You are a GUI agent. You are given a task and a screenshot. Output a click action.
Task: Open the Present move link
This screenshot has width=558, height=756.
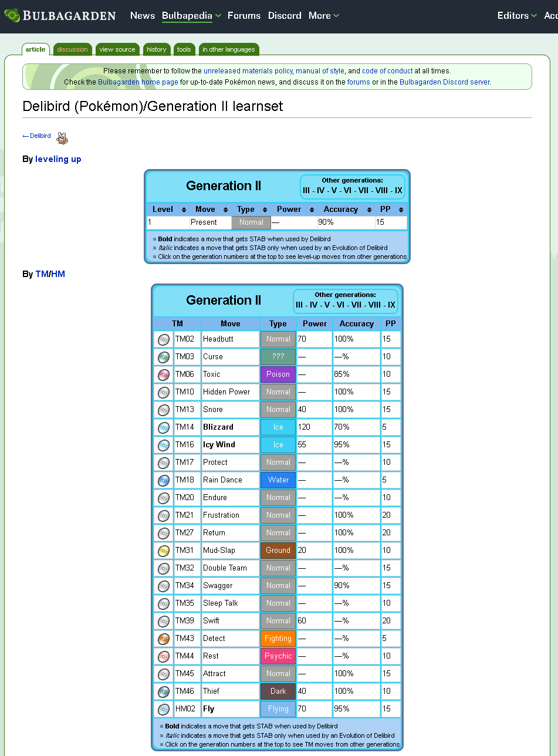[204, 222]
